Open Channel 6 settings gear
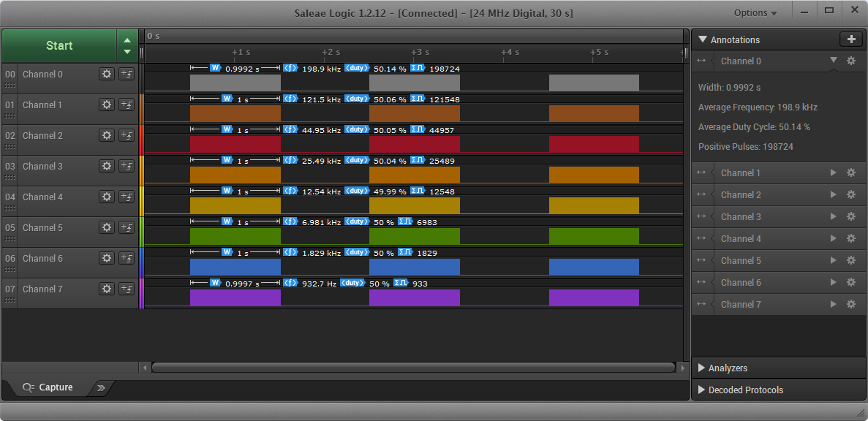 coord(107,258)
